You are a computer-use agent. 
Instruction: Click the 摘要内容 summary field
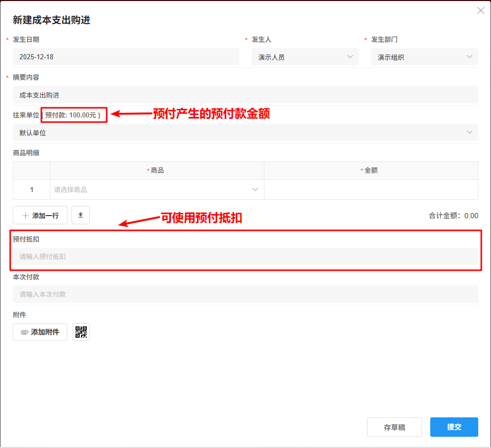click(245, 95)
